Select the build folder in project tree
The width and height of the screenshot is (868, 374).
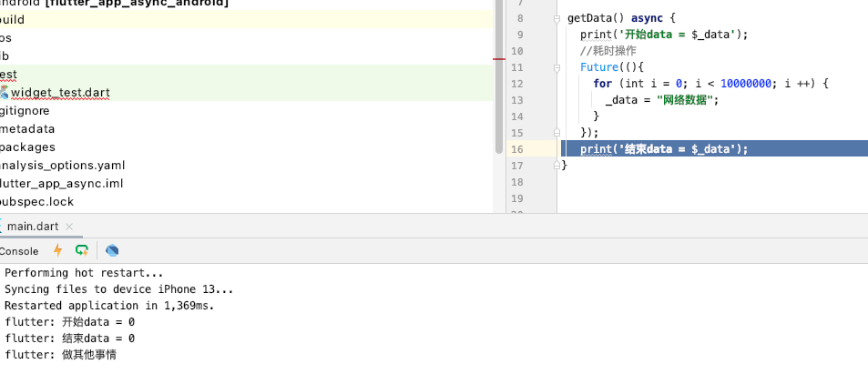(246, 20)
